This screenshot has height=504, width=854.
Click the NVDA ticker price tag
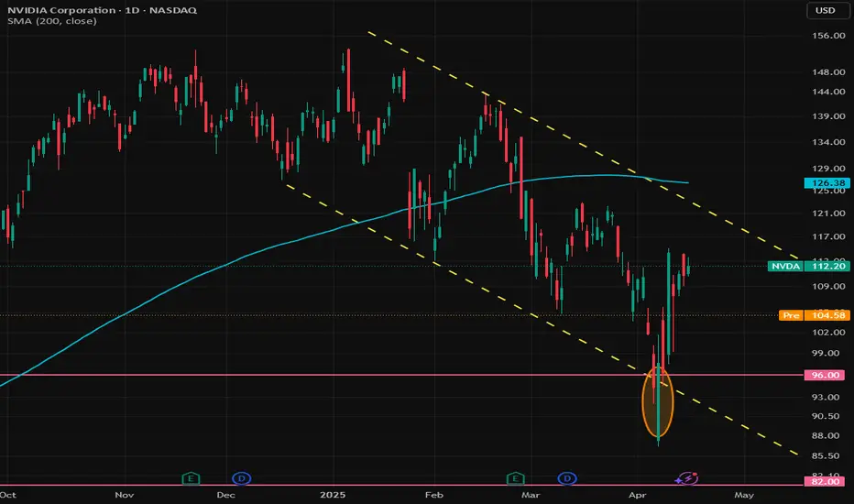coord(785,266)
